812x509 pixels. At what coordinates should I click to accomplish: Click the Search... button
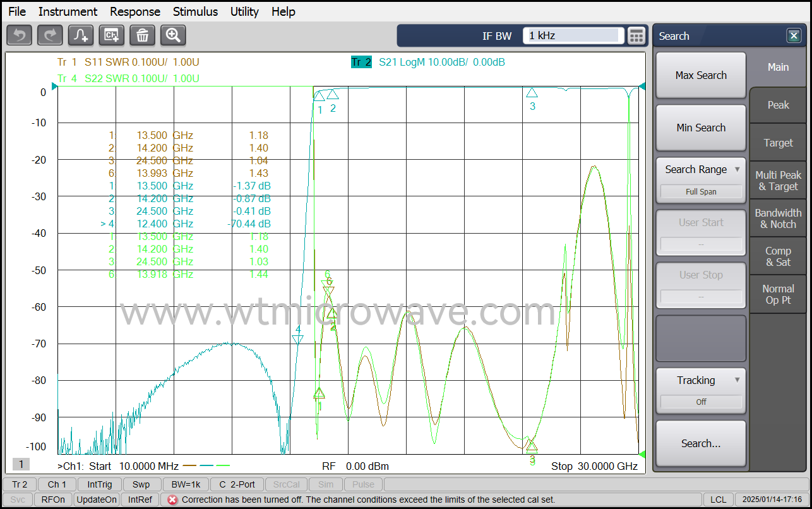point(701,443)
